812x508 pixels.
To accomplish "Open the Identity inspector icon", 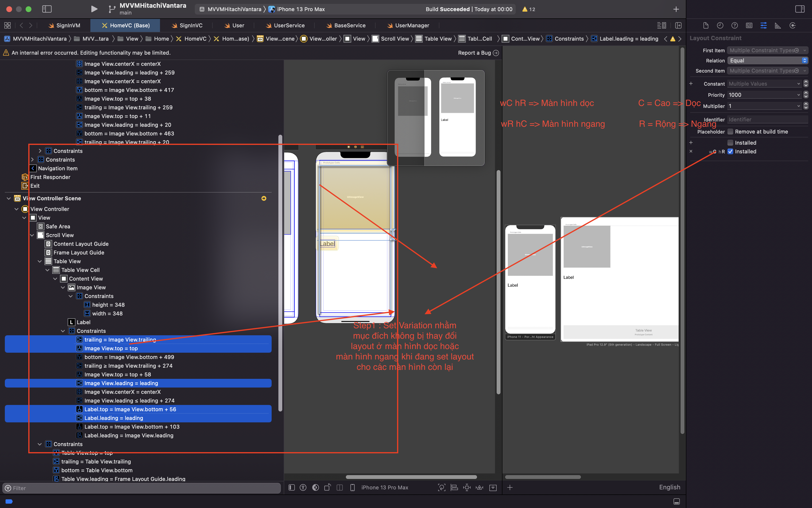I will pos(749,26).
